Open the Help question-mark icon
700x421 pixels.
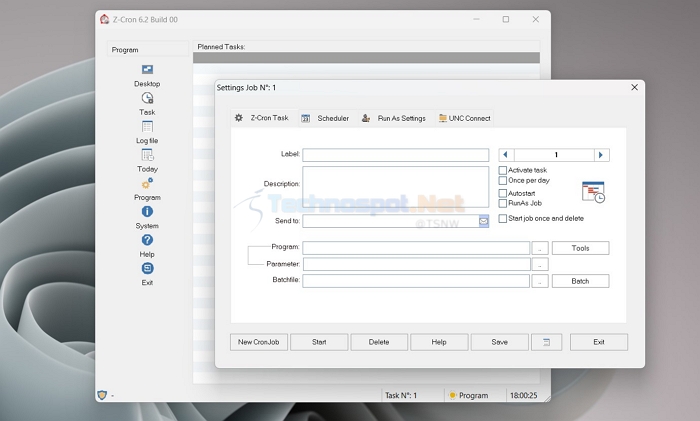(x=147, y=240)
